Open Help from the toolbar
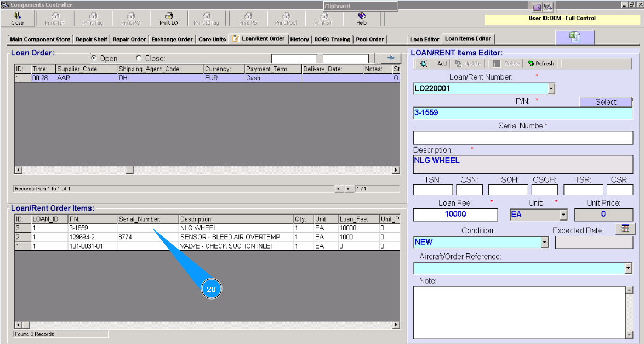This screenshot has height=344, width=644. 361,16
